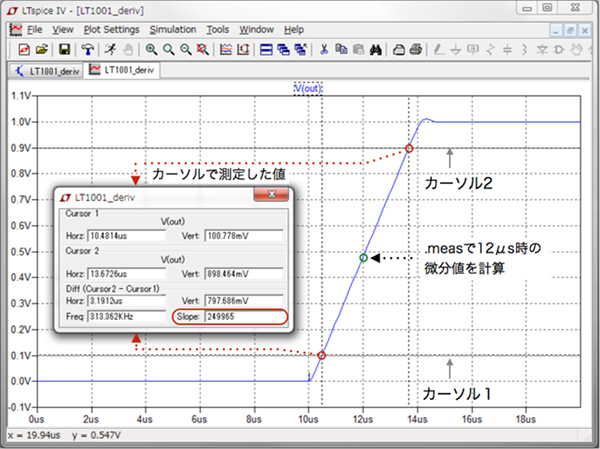Image resolution: width=600 pixels, height=449 pixels.
Task: Select the second LT1001_deriv waveform tab
Action: [125, 70]
